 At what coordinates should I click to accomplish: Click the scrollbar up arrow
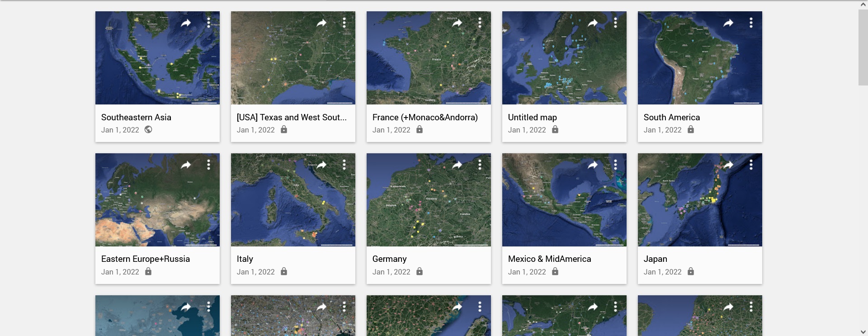863,4
